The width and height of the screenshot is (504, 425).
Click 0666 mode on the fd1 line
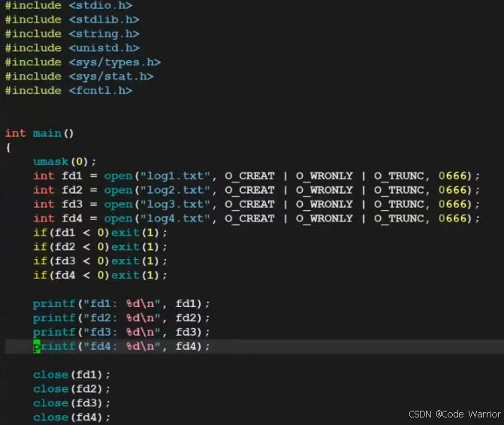coord(453,176)
